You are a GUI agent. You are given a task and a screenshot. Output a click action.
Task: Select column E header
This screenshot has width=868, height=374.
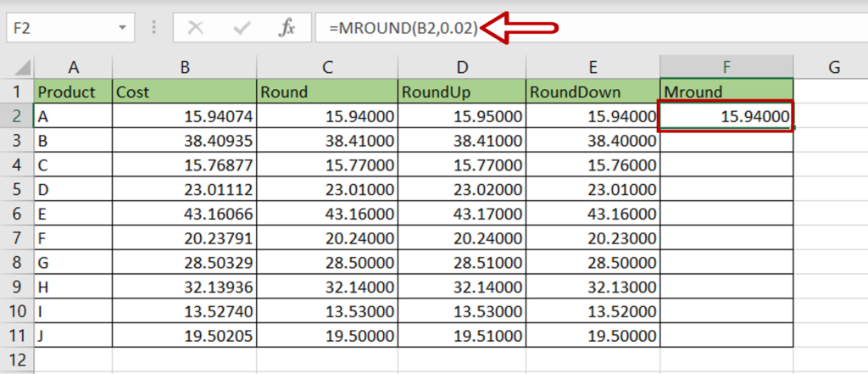click(x=593, y=68)
